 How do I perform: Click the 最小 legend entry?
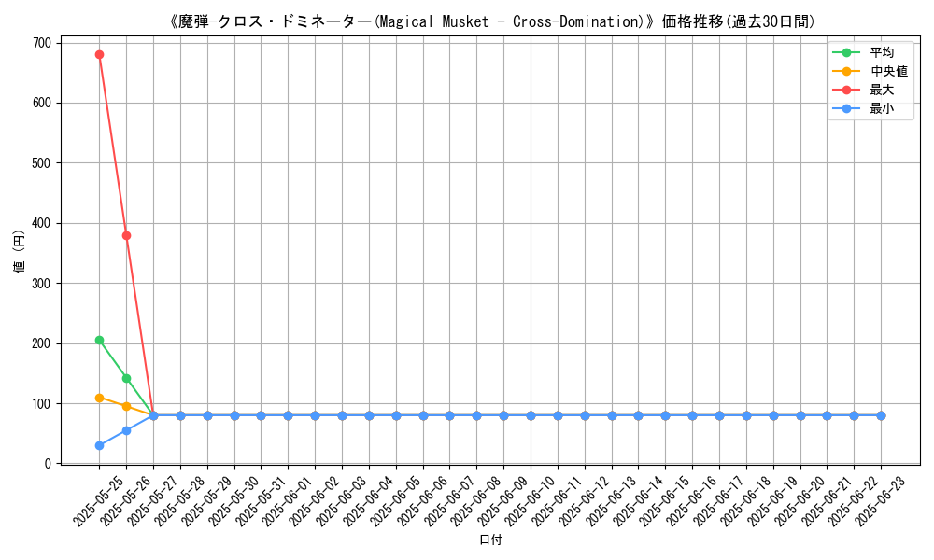[864, 108]
